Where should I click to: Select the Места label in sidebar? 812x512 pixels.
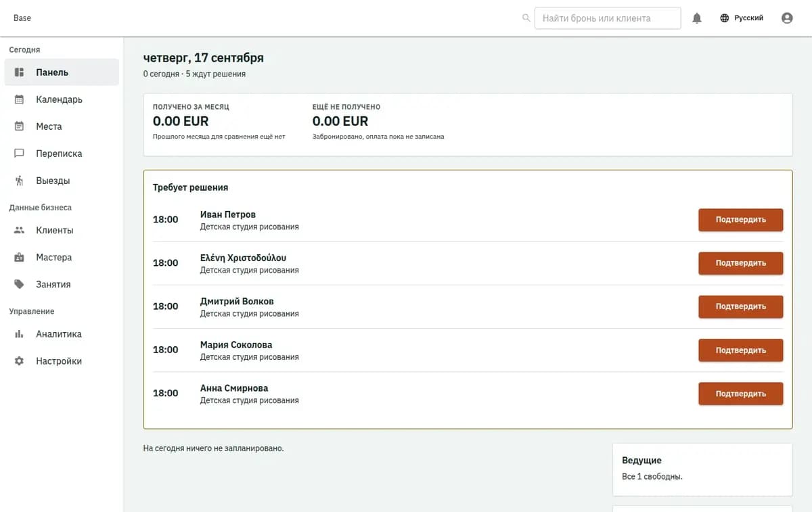coord(49,126)
